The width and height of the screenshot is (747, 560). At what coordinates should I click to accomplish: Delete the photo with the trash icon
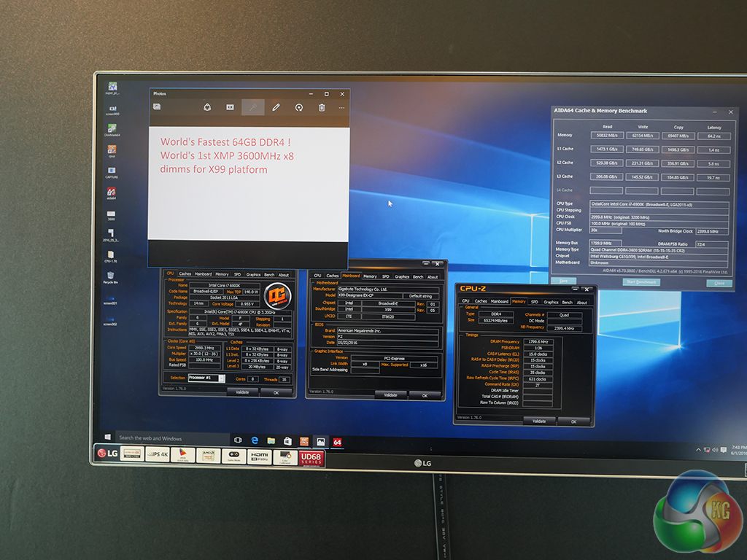tap(322, 107)
